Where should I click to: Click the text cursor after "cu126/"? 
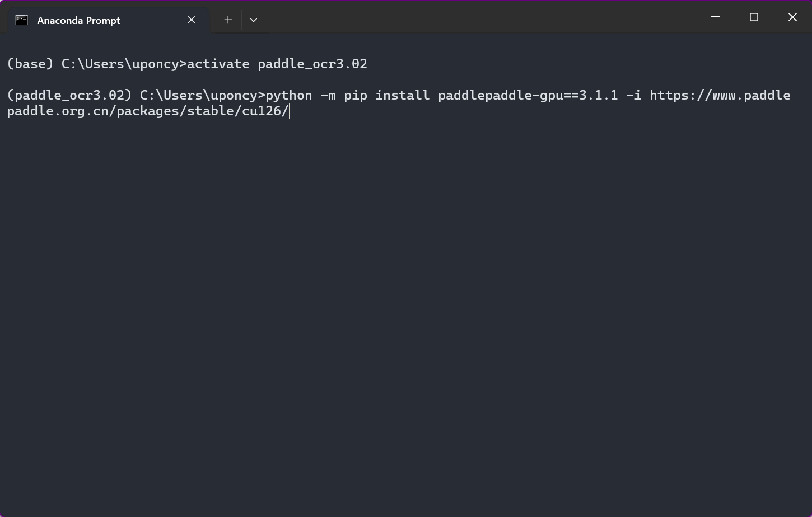290,111
